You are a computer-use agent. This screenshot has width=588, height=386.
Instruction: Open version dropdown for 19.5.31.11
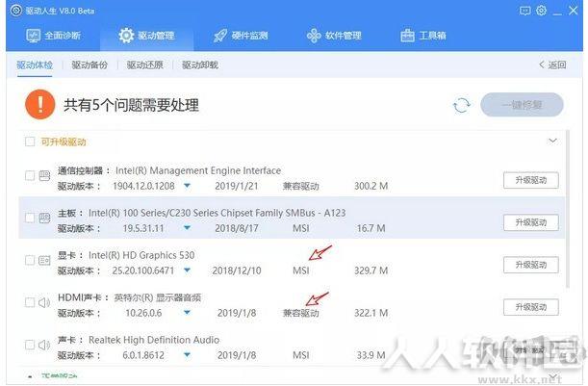[187, 228]
